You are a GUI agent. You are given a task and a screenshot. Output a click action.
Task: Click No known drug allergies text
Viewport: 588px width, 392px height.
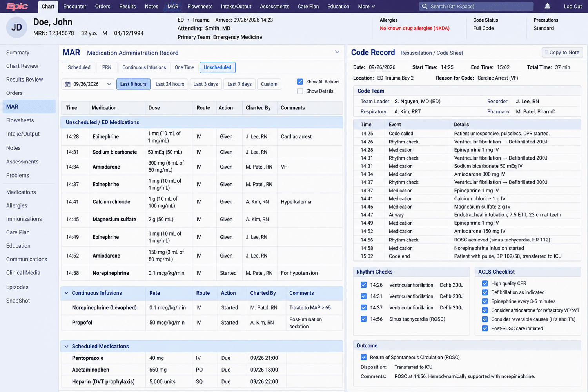click(x=415, y=28)
